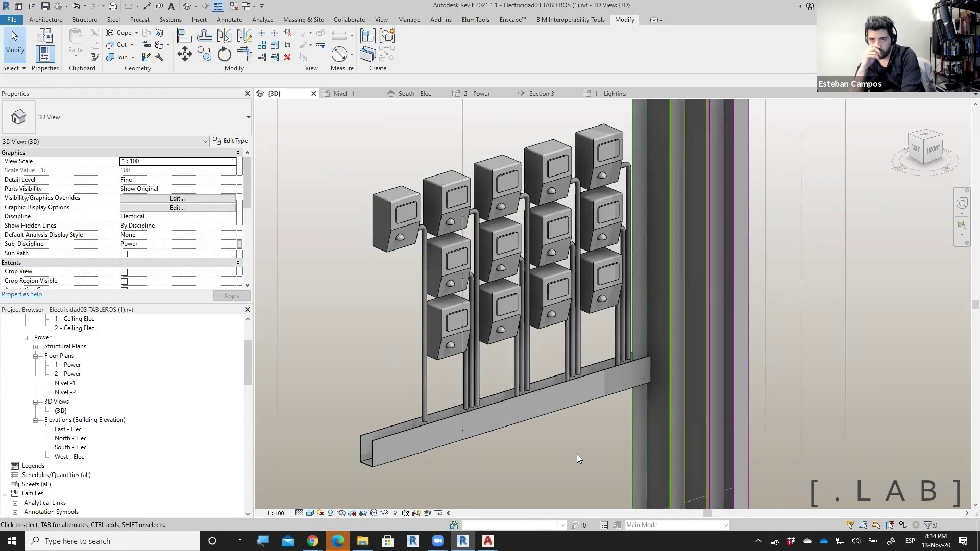
Task: Switch to the 2 - Power view tab
Action: tap(476, 94)
